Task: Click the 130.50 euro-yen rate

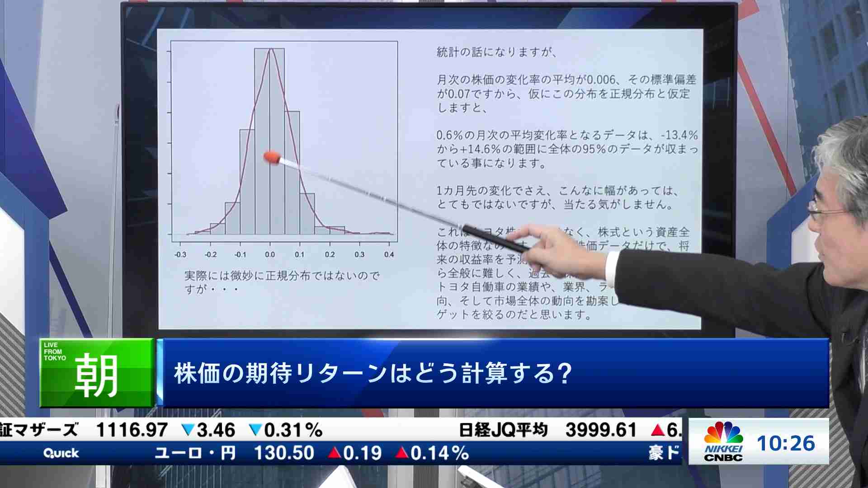Action: click(283, 453)
